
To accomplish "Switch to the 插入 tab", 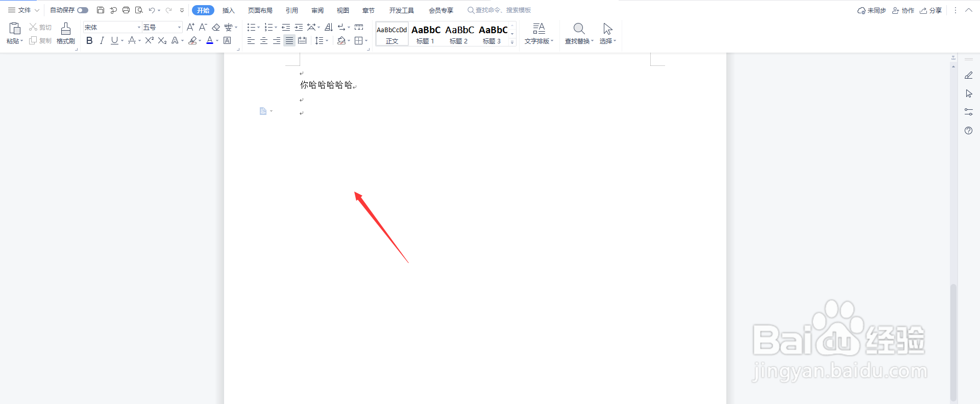I will (x=229, y=10).
